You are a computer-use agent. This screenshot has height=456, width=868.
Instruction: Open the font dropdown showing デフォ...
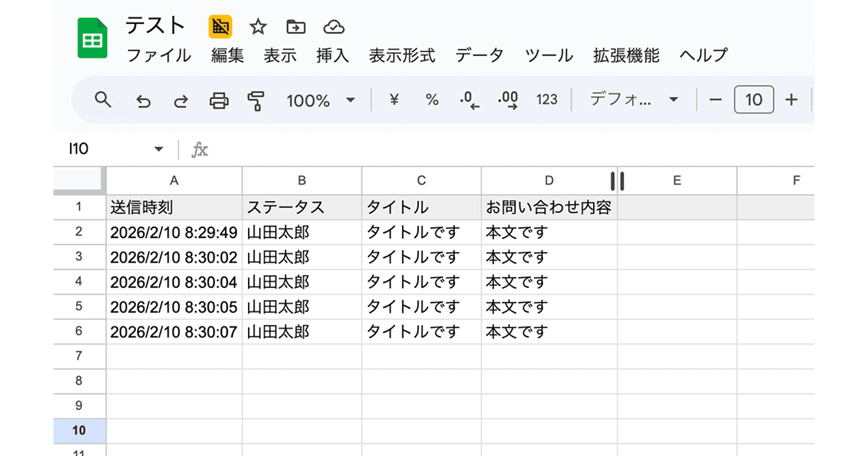(x=631, y=101)
